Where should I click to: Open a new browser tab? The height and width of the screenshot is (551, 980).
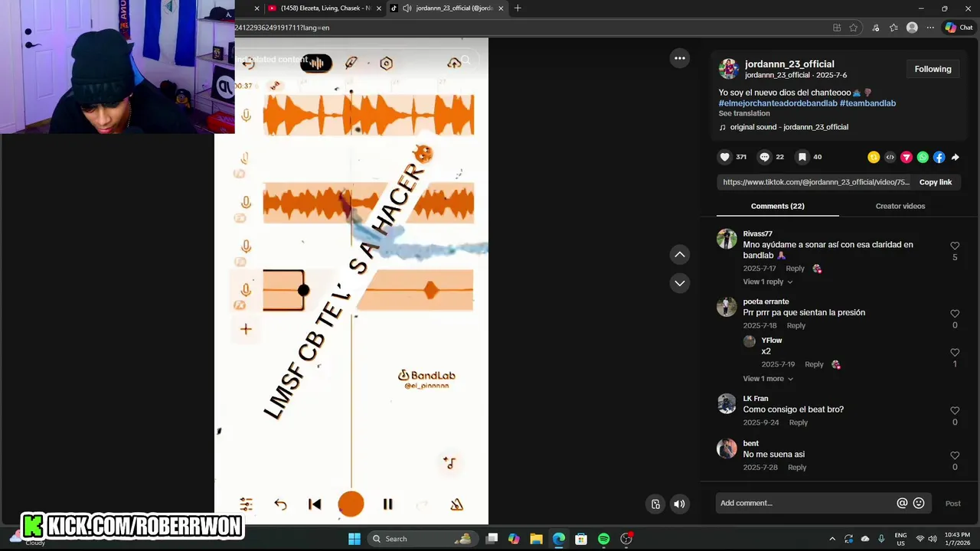click(x=518, y=8)
